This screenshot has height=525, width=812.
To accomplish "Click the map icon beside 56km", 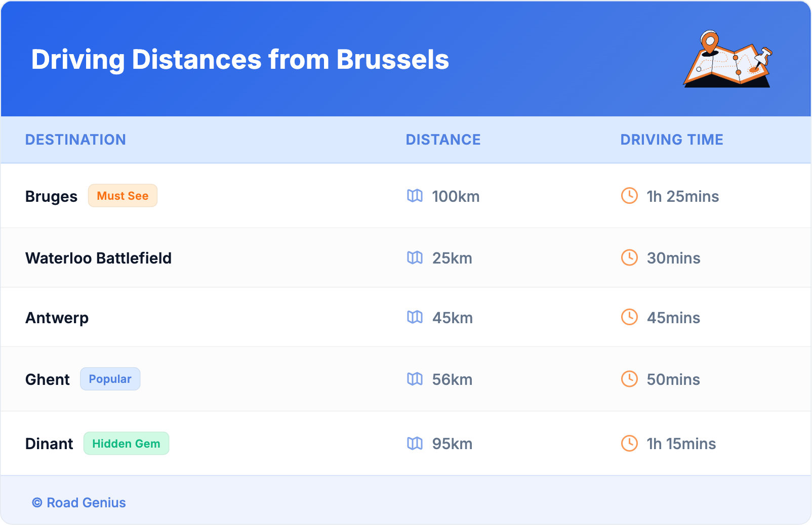I will tap(415, 379).
